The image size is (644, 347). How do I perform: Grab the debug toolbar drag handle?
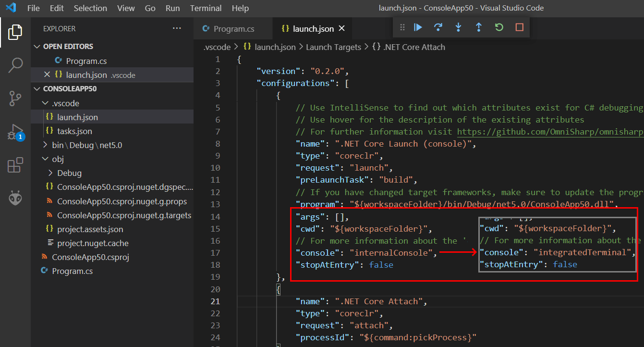click(x=402, y=27)
